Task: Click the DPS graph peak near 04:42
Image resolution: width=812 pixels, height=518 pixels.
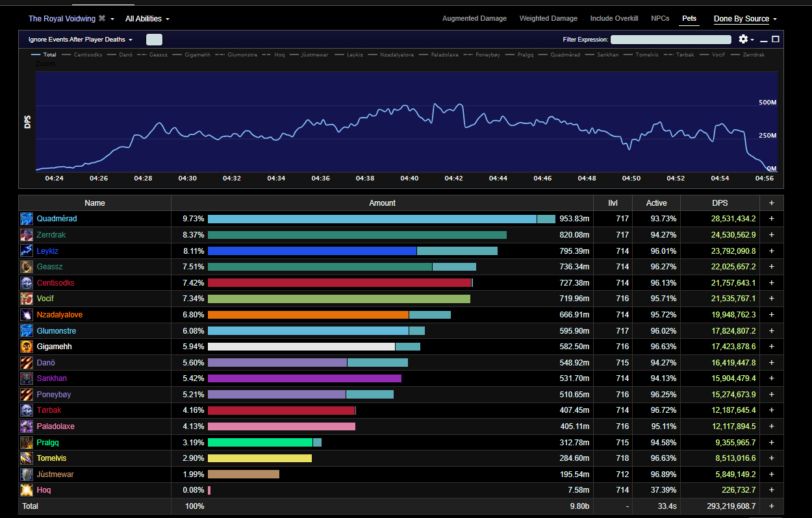Action: coord(459,104)
